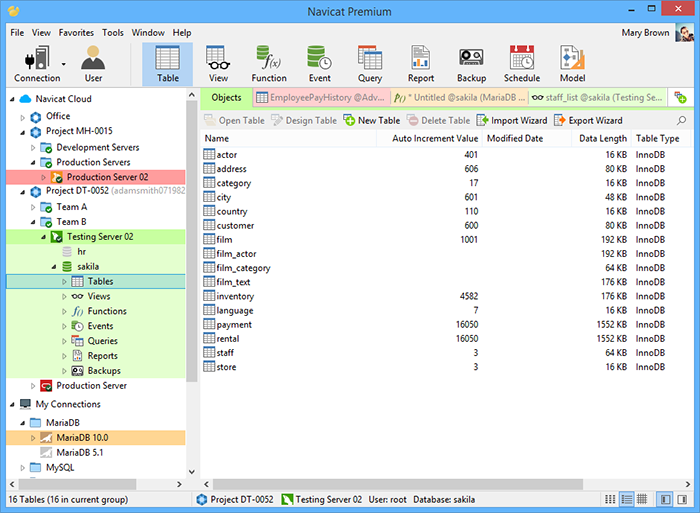The height and width of the screenshot is (513, 700).
Task: Switch to the Objects tab
Action: (226, 97)
